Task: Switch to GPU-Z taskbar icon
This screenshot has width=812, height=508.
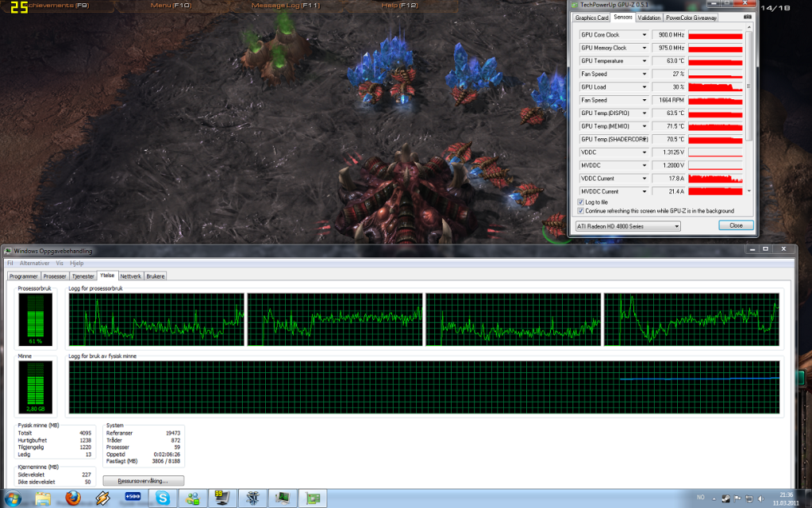Action: click(312, 498)
